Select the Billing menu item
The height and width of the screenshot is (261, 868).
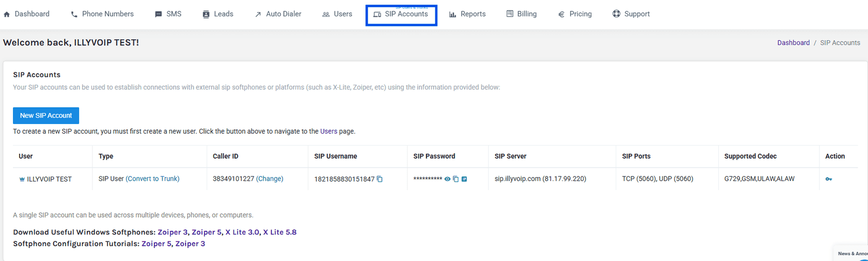[x=521, y=14]
